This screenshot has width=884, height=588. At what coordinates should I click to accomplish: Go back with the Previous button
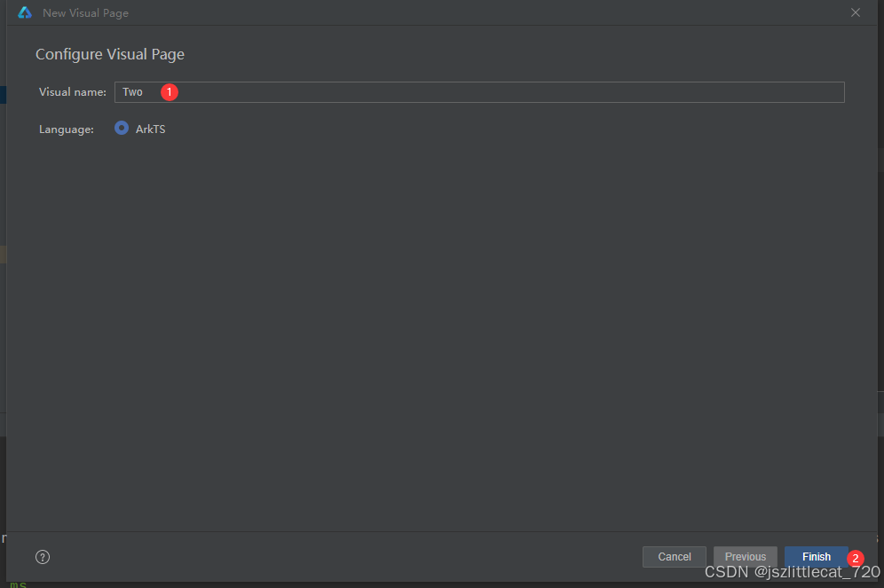tap(745, 557)
